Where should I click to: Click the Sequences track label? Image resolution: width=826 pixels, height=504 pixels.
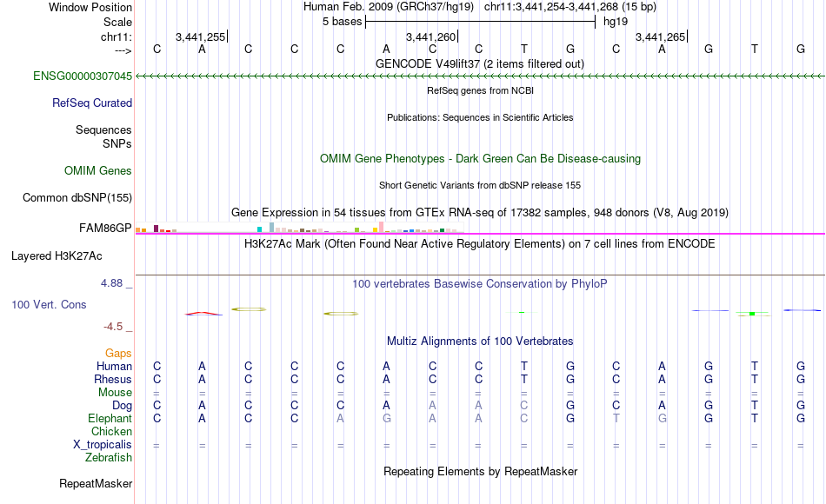(x=103, y=129)
